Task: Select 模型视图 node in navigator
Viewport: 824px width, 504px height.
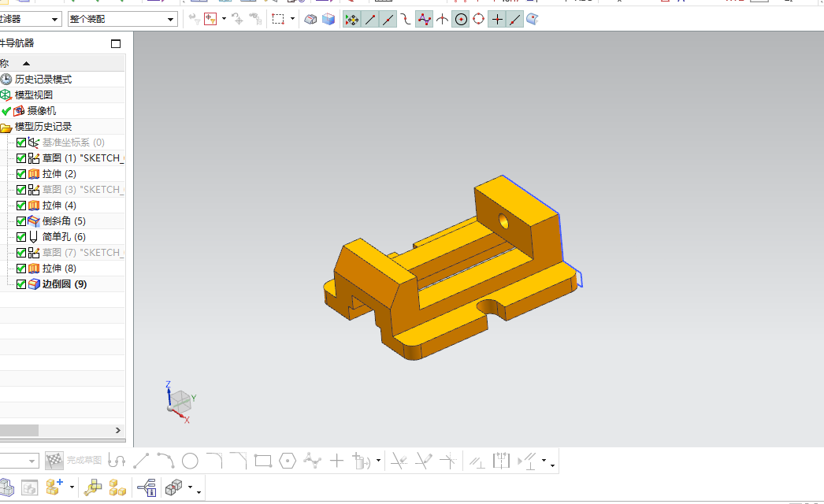Action: tap(34, 95)
